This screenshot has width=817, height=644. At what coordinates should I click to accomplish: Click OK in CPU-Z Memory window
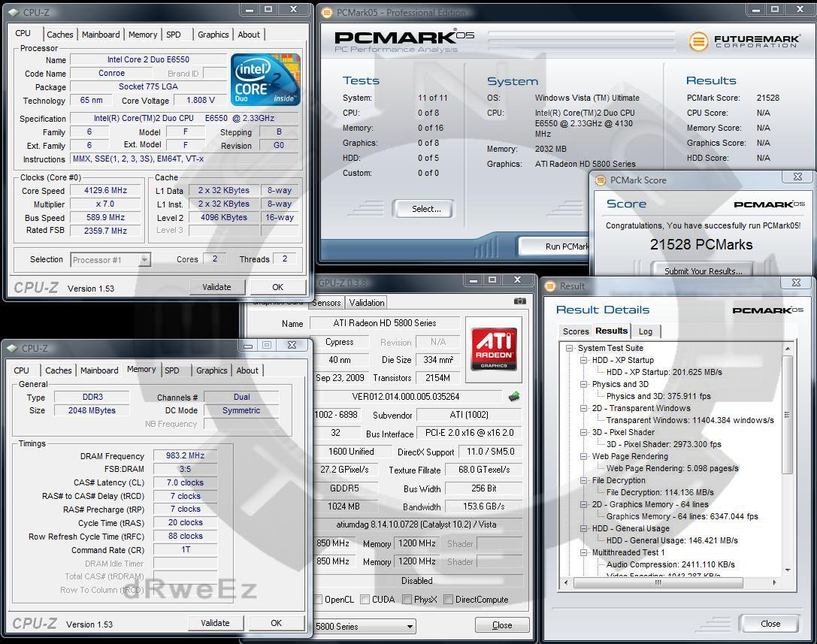point(276,623)
